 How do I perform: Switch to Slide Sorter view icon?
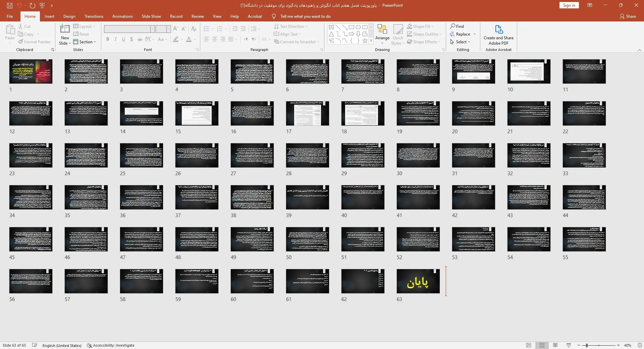click(542, 345)
